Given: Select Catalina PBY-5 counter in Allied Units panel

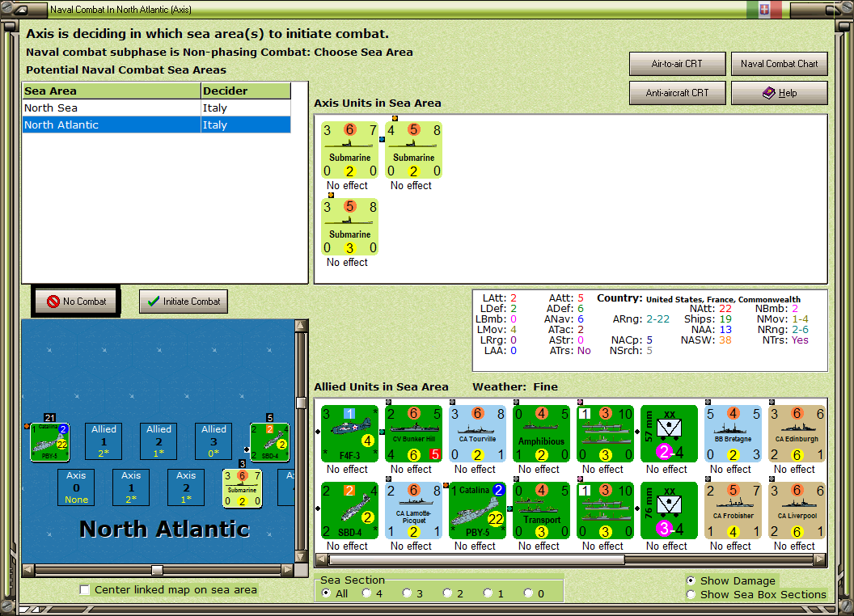Looking at the screenshot, I should point(478,510).
